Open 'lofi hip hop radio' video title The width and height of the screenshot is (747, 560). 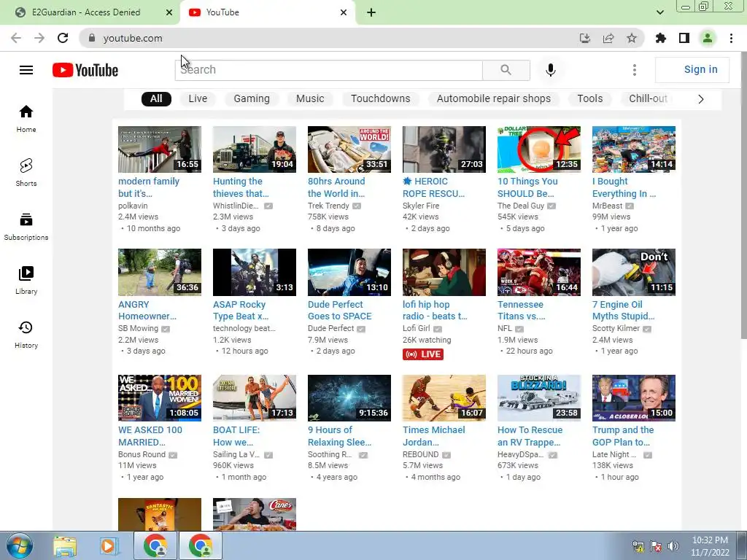click(435, 310)
